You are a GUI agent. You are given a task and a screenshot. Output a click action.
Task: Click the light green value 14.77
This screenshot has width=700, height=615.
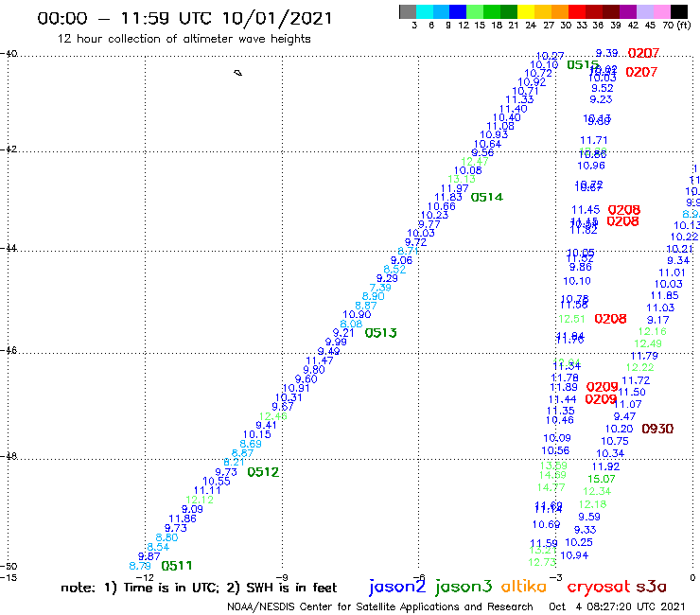coord(551,487)
